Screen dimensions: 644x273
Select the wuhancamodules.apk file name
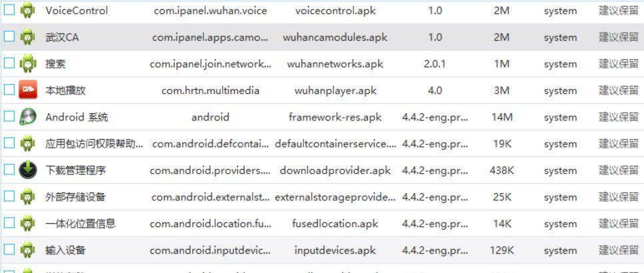point(335,37)
